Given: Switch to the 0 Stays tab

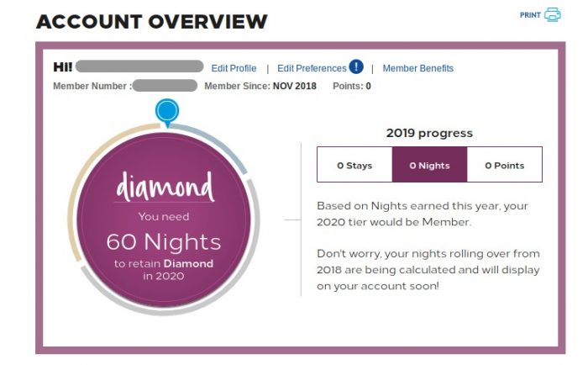Looking at the screenshot, I should tap(354, 165).
